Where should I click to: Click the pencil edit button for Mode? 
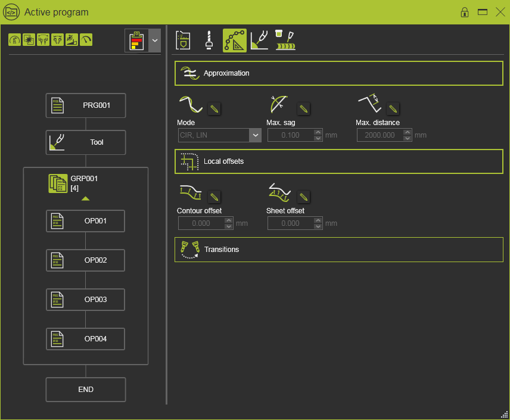(214, 108)
